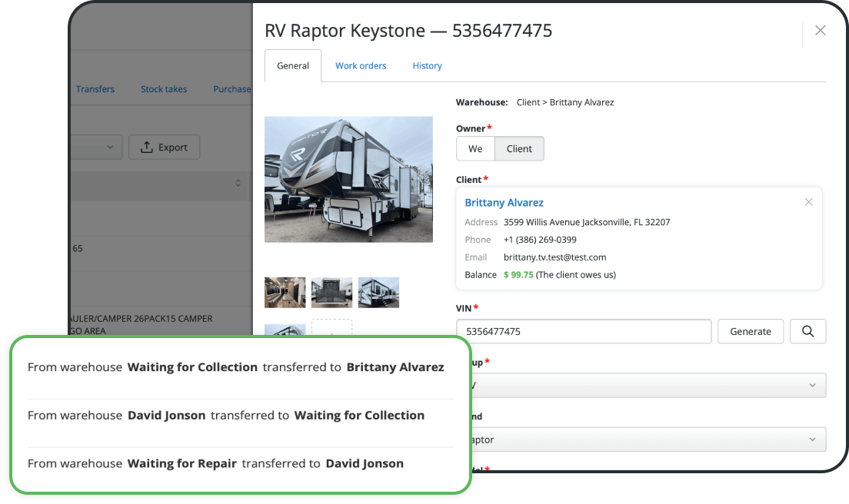This screenshot has height=504, width=849.
Task: Click the column sort arrows in the table header
Action: (x=238, y=183)
